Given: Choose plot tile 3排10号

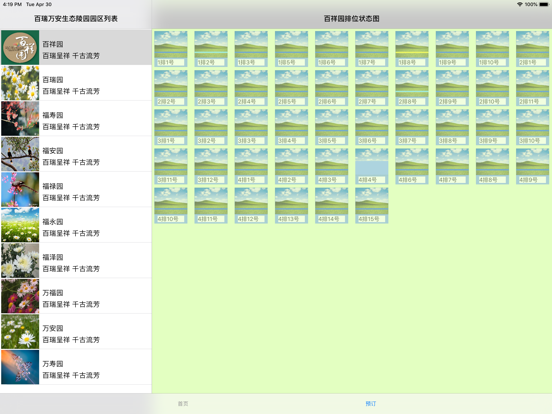Looking at the screenshot, I should (532, 127).
